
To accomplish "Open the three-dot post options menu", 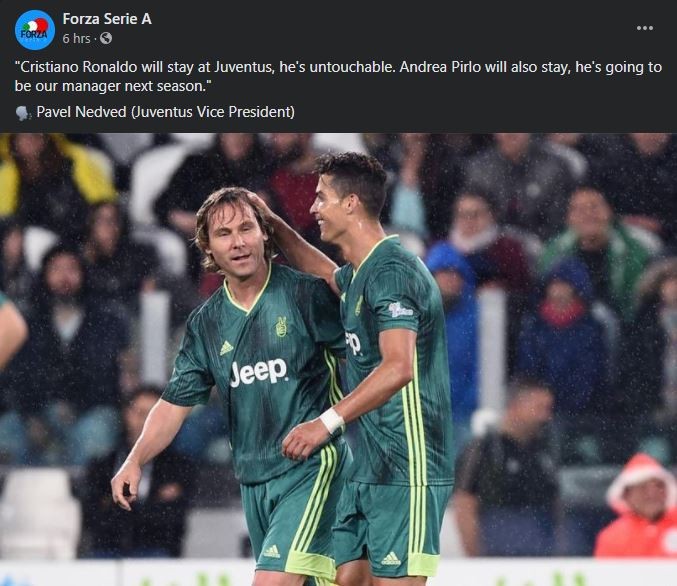I will [645, 28].
